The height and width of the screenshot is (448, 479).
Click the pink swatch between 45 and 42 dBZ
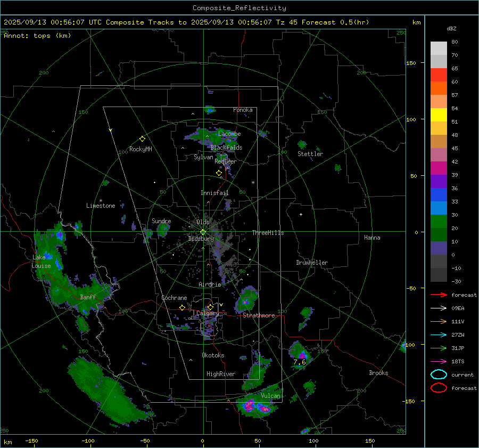(x=439, y=154)
